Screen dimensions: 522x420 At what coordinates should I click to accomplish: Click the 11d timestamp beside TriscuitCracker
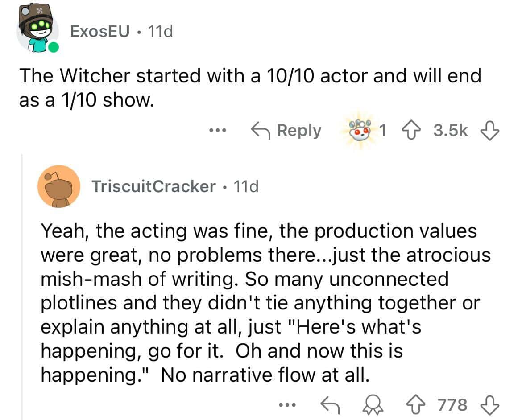[x=243, y=186]
